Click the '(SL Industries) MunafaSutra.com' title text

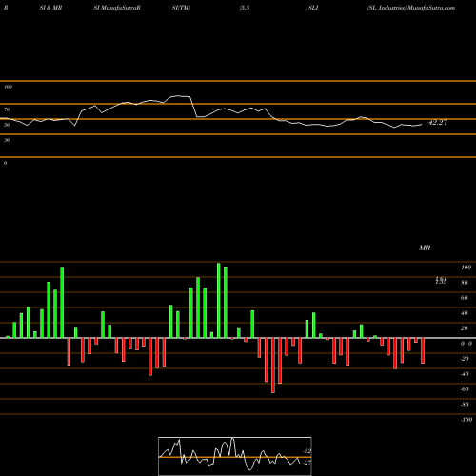pos(411,8)
